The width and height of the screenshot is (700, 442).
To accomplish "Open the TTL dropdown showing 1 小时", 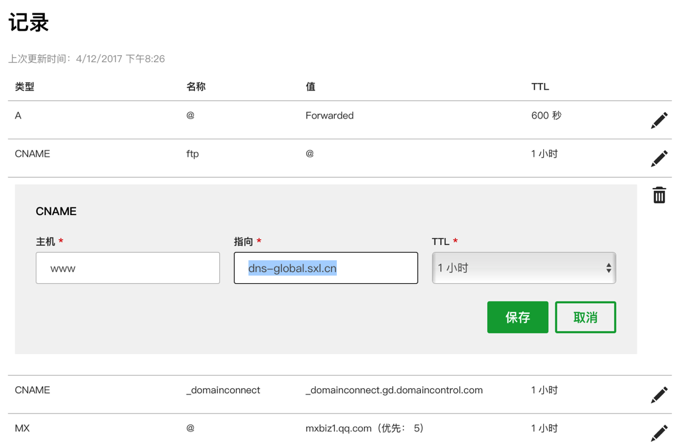I will point(524,268).
